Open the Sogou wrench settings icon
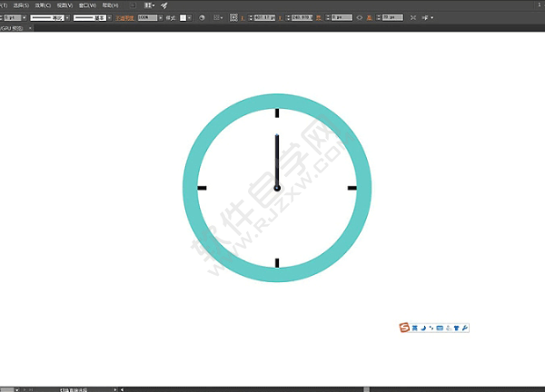 pos(465,328)
